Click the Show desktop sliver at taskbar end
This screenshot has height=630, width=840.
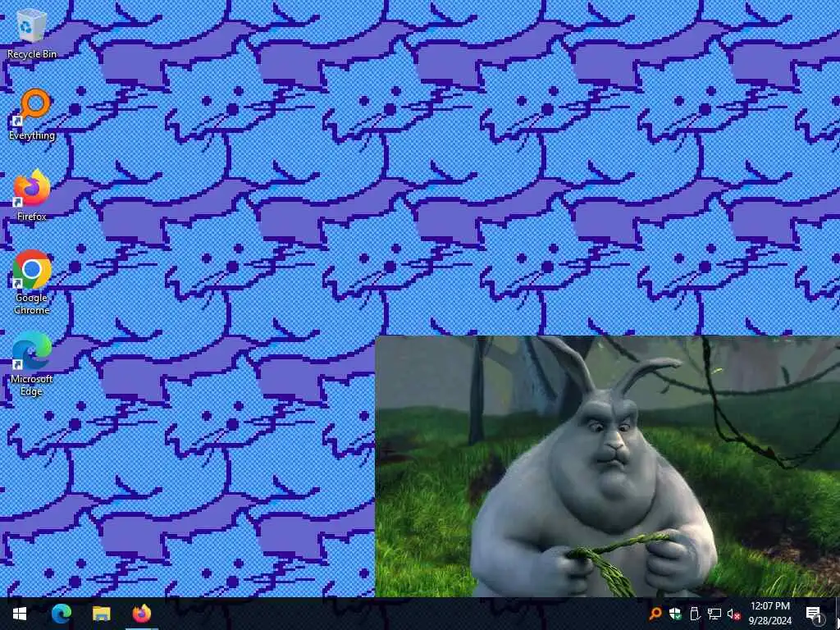[838, 614]
